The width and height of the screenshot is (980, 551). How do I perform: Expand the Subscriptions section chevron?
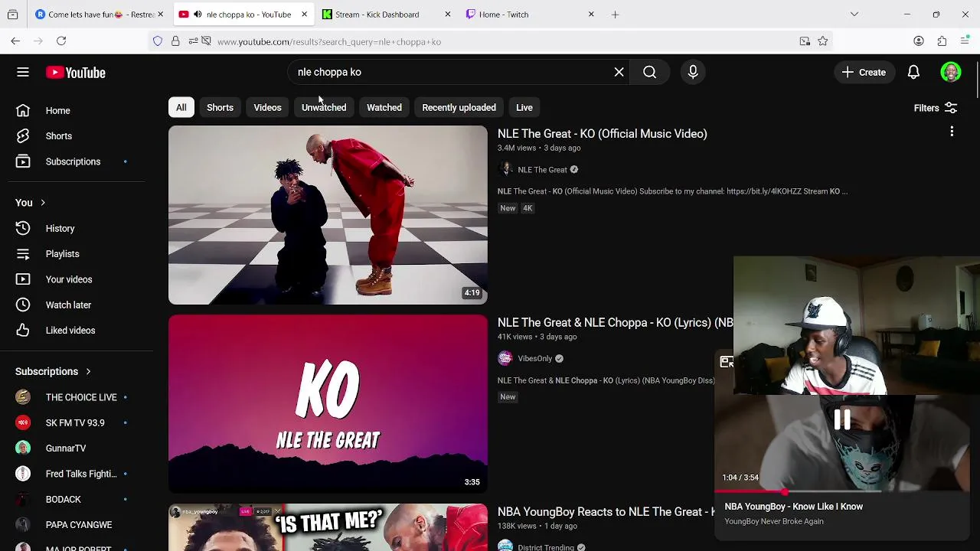88,372
